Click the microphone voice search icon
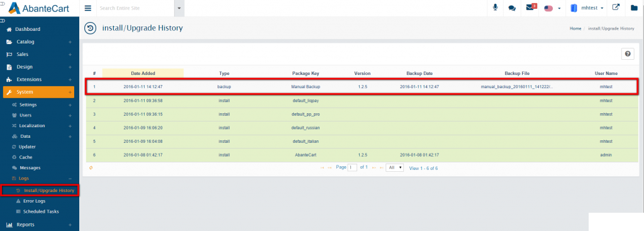Screen dimensions: 644x231 tap(496, 8)
